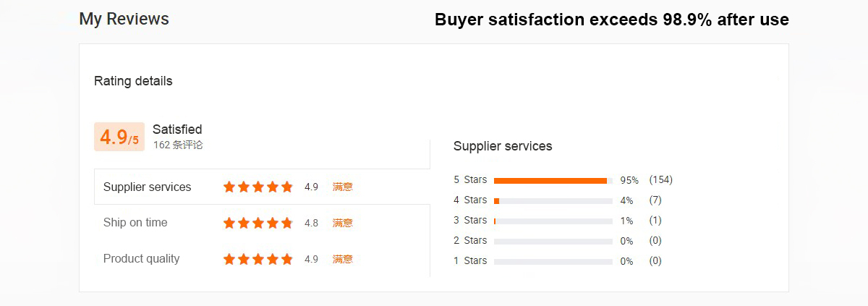Viewport: 868px width, 306px height.
Task: Open the 162 reviews count link
Action: (178, 145)
